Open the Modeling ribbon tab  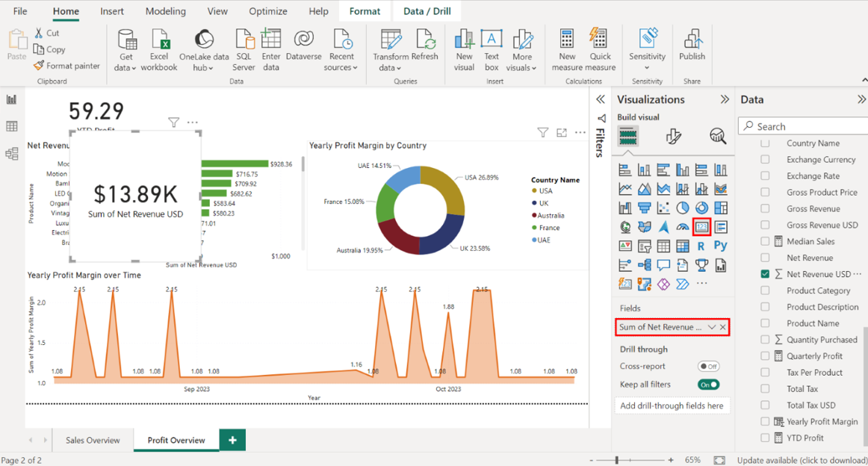coord(165,11)
